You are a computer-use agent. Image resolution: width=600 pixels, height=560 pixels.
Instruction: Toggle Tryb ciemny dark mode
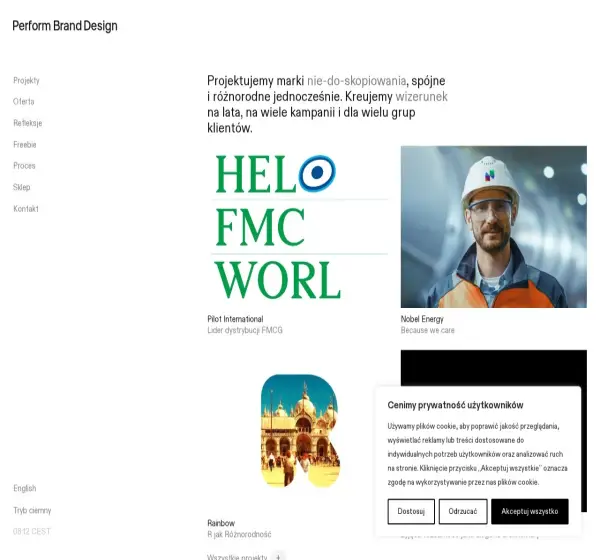pyautogui.click(x=32, y=510)
